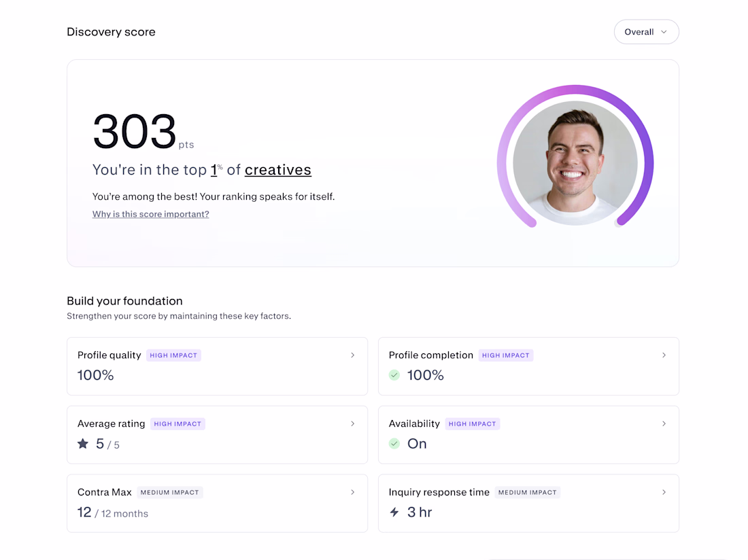
Task: Expand Availability chevron
Action: tap(664, 423)
